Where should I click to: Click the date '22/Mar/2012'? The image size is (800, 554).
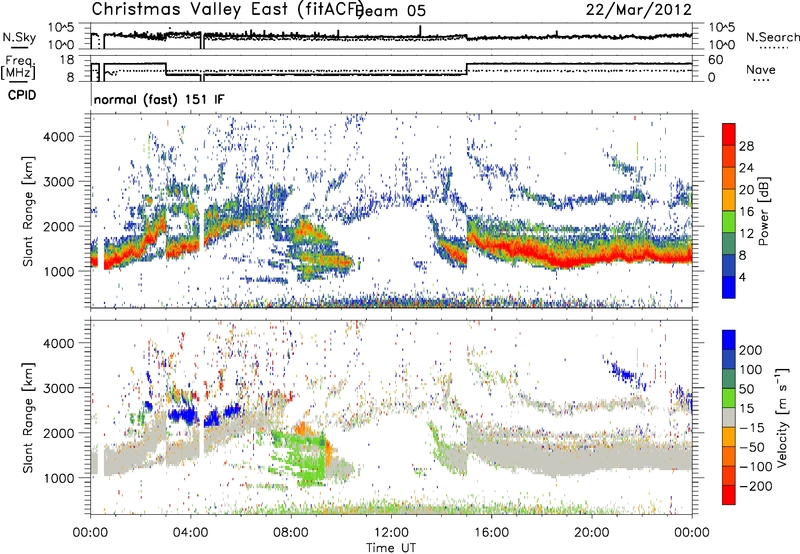pos(639,9)
